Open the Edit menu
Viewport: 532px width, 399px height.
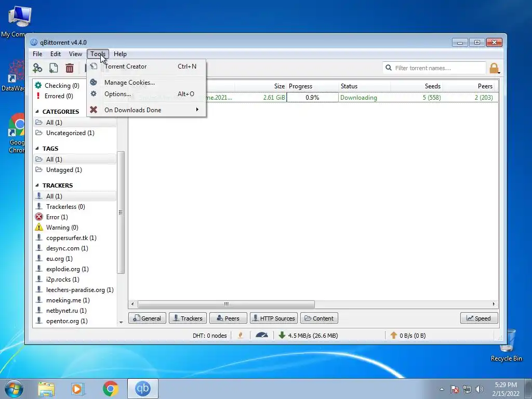(55, 54)
